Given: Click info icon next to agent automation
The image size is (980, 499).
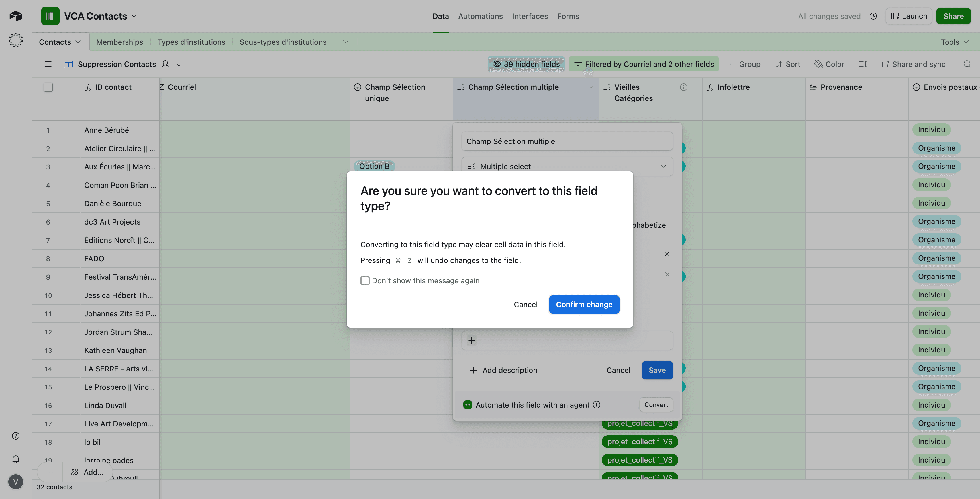Looking at the screenshot, I should (597, 405).
